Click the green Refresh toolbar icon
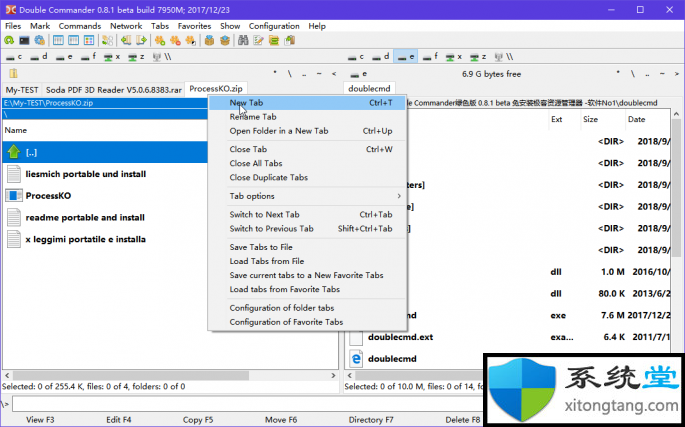 pos(9,41)
